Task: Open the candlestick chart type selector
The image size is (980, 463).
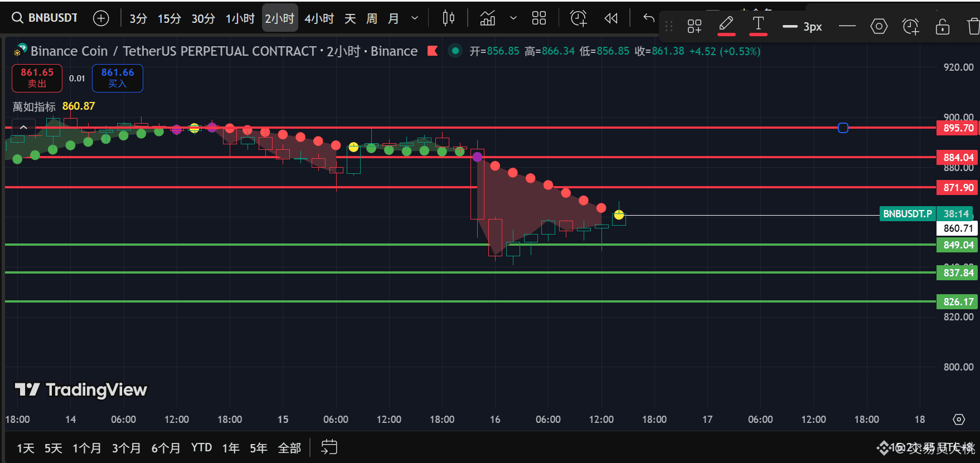Action: pyautogui.click(x=448, y=18)
